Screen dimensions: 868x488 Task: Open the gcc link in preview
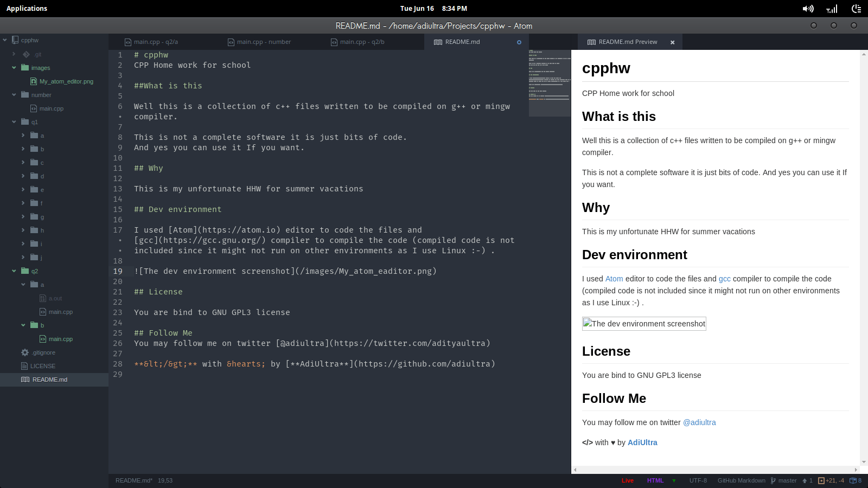tap(725, 279)
